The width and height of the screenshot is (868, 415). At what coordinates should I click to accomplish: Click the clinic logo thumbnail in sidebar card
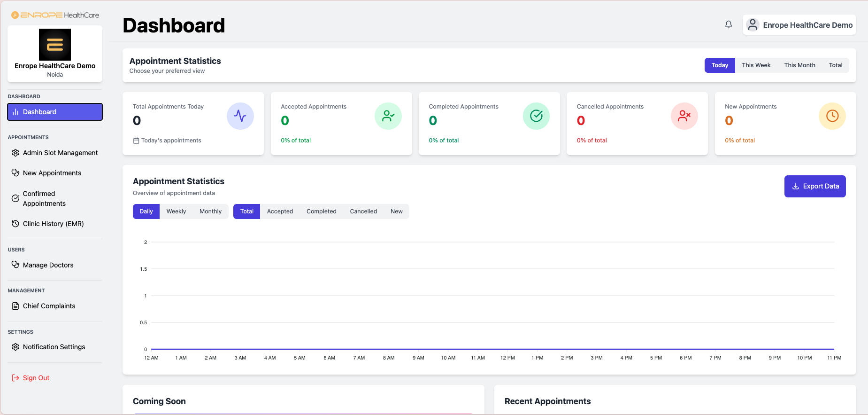55,44
